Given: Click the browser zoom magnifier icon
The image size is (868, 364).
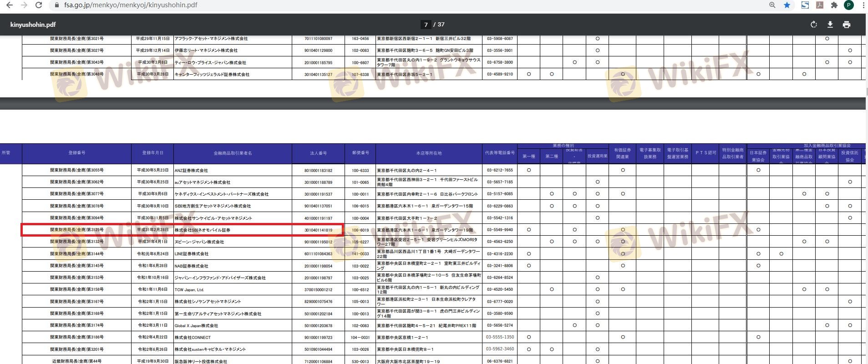Looking at the screenshot, I should (x=772, y=5).
